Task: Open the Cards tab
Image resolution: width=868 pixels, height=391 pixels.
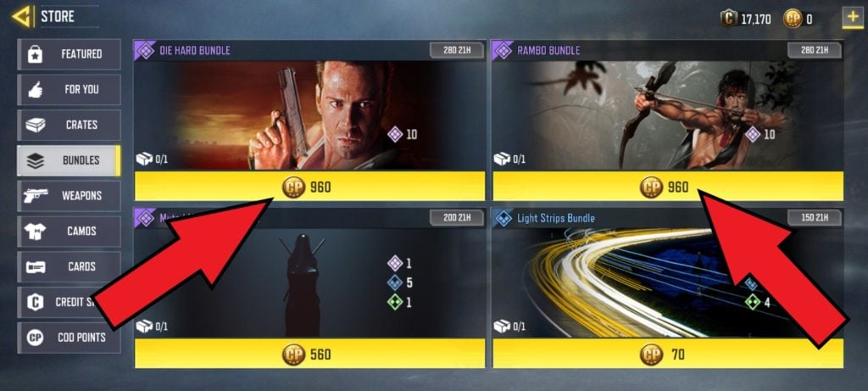Action: (70, 267)
